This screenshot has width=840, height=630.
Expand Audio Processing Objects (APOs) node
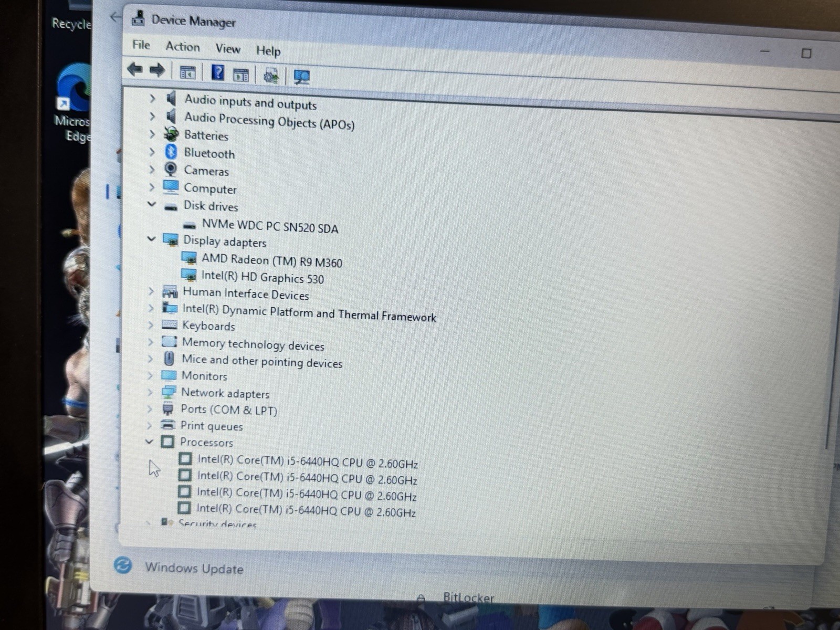click(x=152, y=116)
